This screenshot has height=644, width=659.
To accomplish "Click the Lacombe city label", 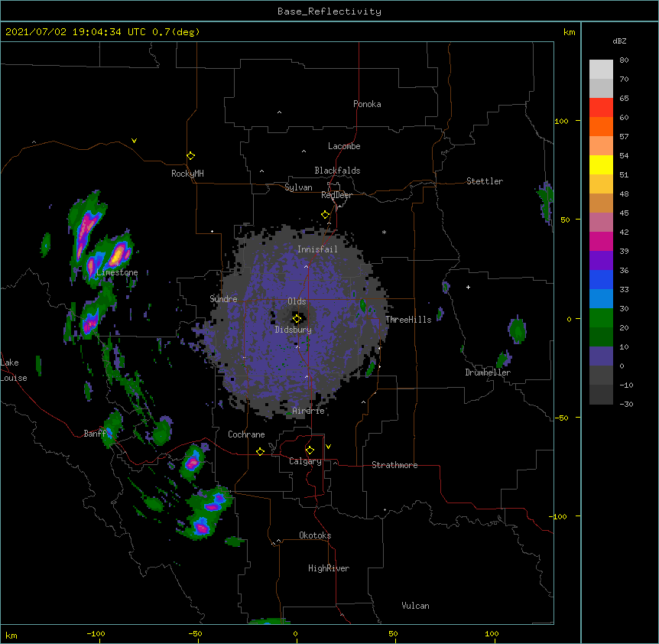I will point(344,146).
